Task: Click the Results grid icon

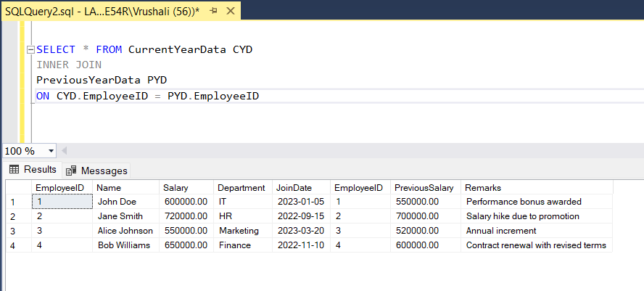Action: tap(14, 170)
